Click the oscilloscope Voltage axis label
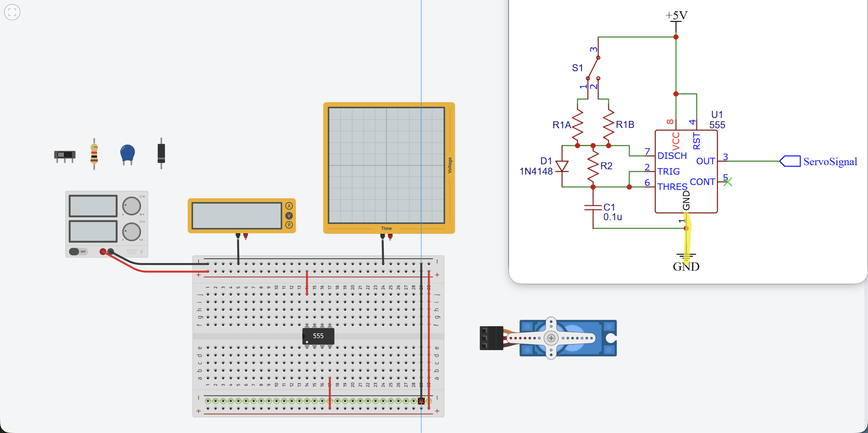This screenshot has width=868, height=433. click(x=449, y=165)
